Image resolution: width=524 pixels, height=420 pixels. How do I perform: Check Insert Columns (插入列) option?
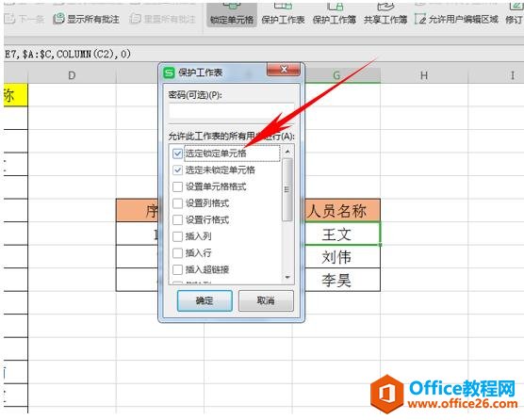point(177,236)
